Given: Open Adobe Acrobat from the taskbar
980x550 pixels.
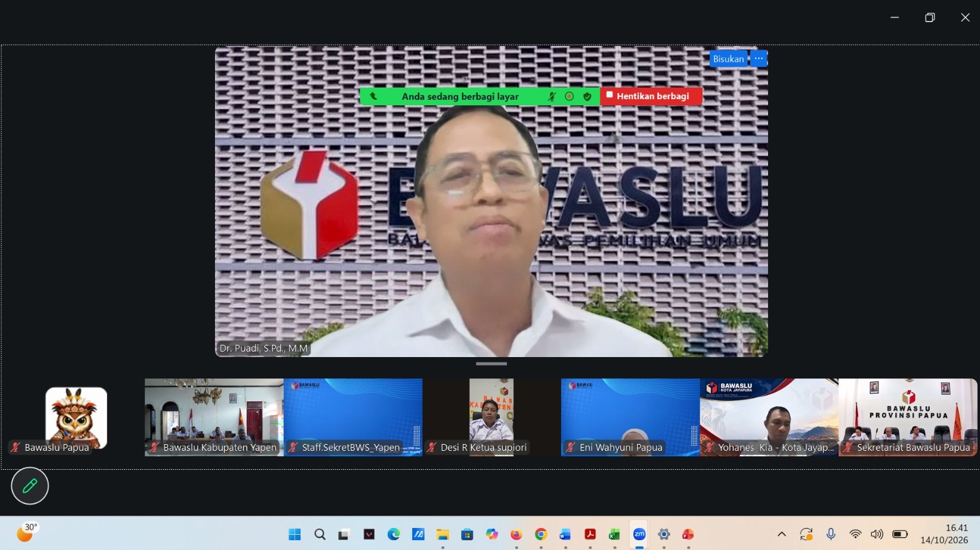Looking at the screenshot, I should 590,534.
